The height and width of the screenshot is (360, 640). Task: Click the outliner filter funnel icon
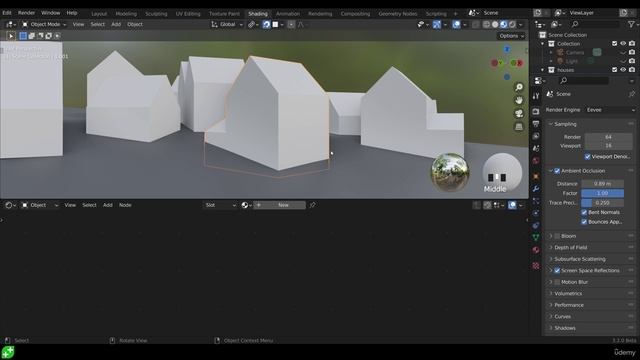(632, 24)
